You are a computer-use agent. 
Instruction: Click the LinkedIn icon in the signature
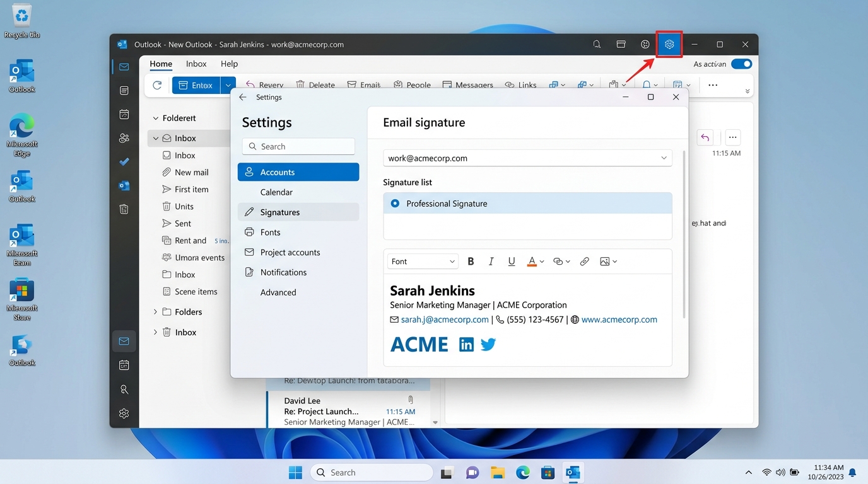(x=466, y=345)
